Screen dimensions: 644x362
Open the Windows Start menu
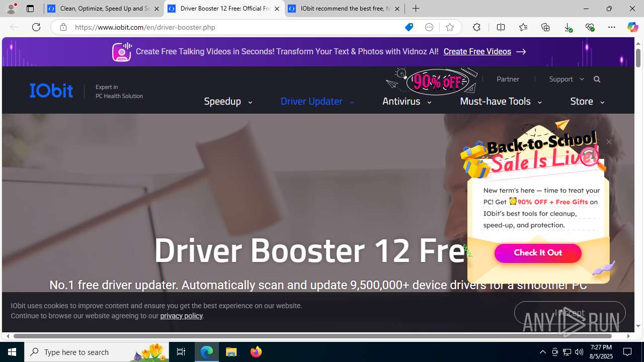coord(12,352)
